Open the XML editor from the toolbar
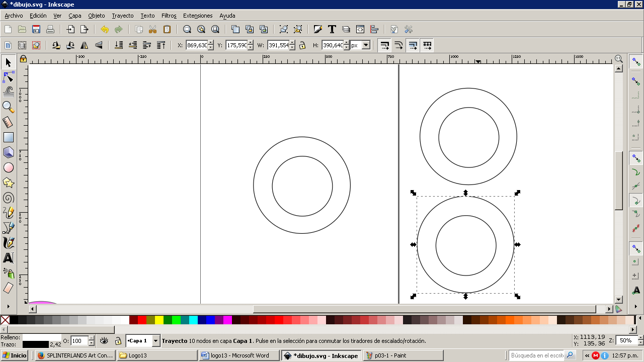 pos(360,29)
